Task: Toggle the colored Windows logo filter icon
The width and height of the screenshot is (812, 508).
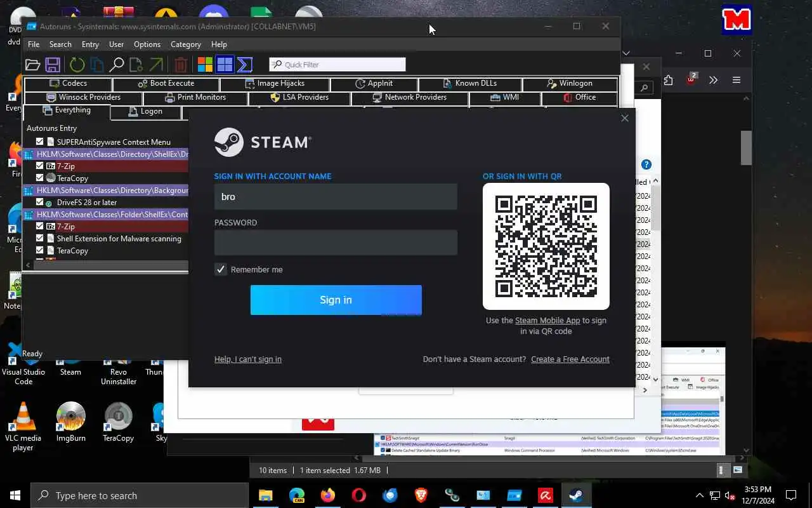Action: point(205,65)
